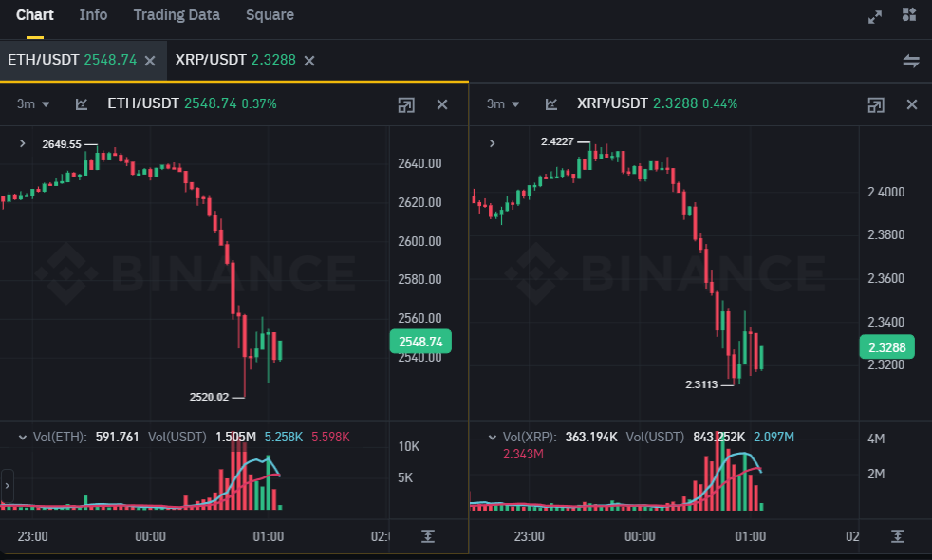Expand the ETH chart legend arrow
The height and width of the screenshot is (560, 932).
(x=22, y=143)
